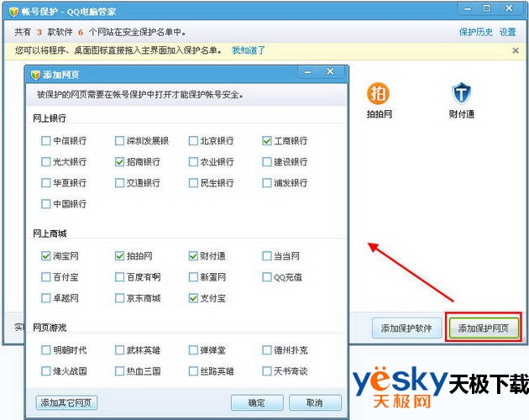Check the 交通银行 checkbox
The height and width of the screenshot is (420, 529).
119,182
